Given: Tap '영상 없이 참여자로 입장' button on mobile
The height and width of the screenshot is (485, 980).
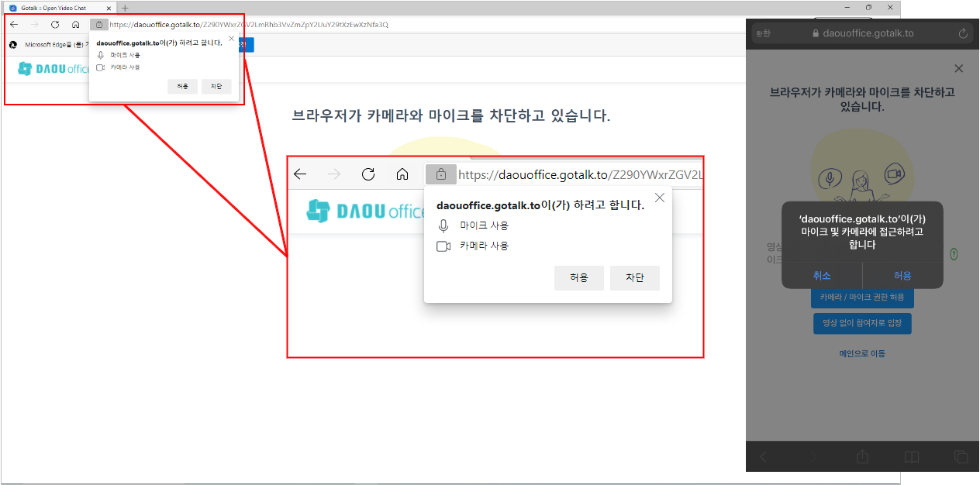Looking at the screenshot, I should click(862, 324).
